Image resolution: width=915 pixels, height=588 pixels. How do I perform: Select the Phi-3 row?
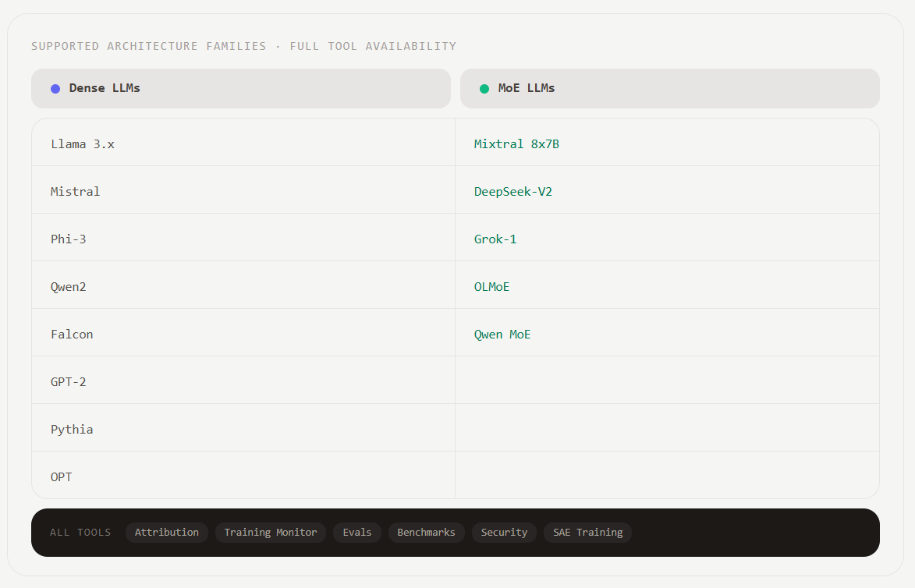(x=243, y=237)
